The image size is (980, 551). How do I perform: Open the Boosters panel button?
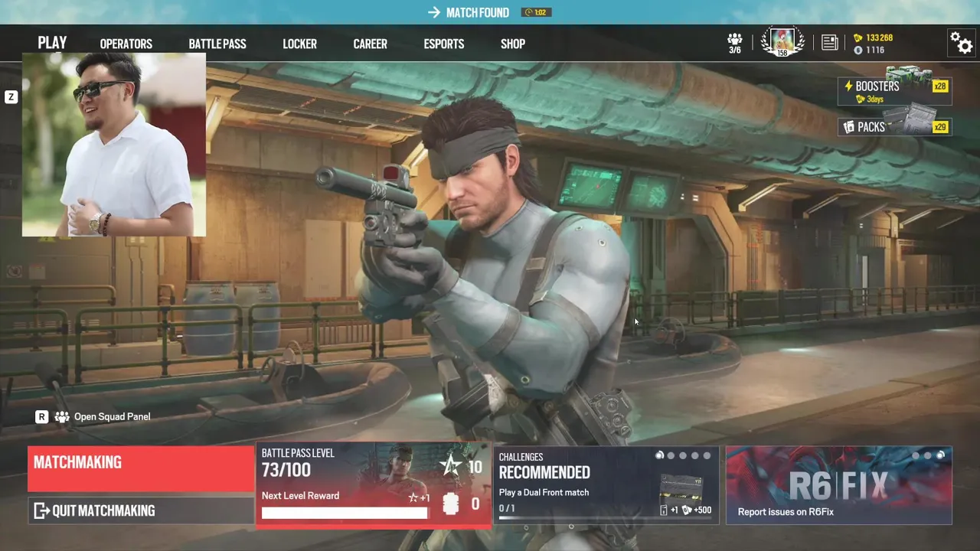tap(895, 91)
